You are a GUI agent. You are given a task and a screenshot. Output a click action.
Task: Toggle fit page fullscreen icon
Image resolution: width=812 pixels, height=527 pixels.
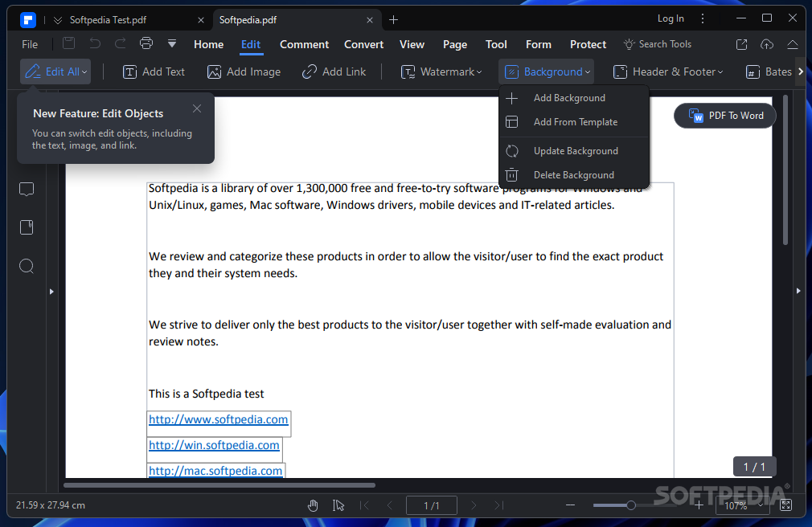[x=785, y=505]
